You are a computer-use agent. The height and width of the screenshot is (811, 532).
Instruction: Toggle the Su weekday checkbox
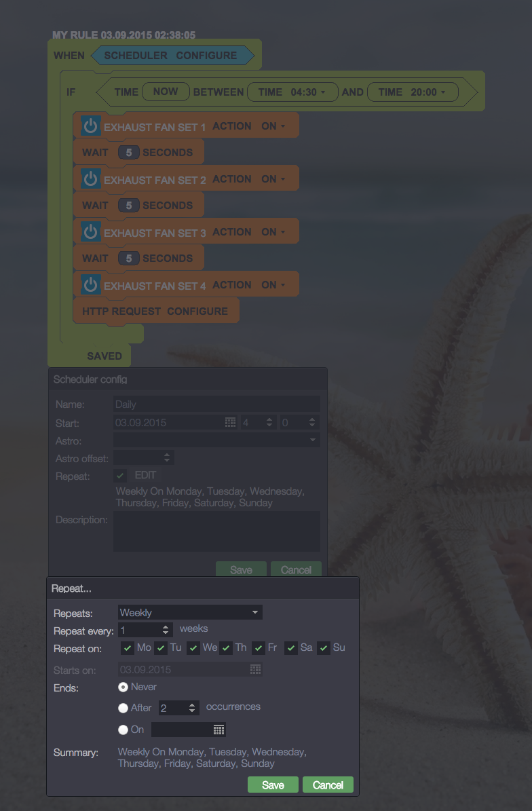tap(324, 648)
